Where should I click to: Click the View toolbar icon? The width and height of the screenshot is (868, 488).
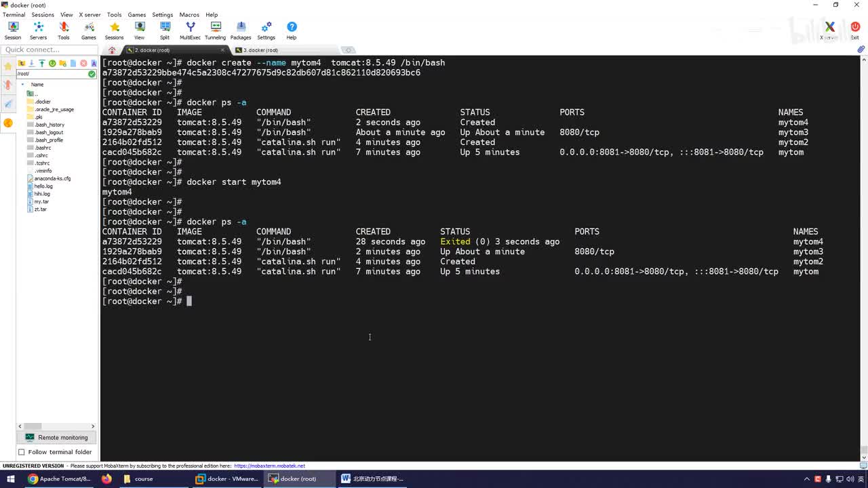(140, 30)
